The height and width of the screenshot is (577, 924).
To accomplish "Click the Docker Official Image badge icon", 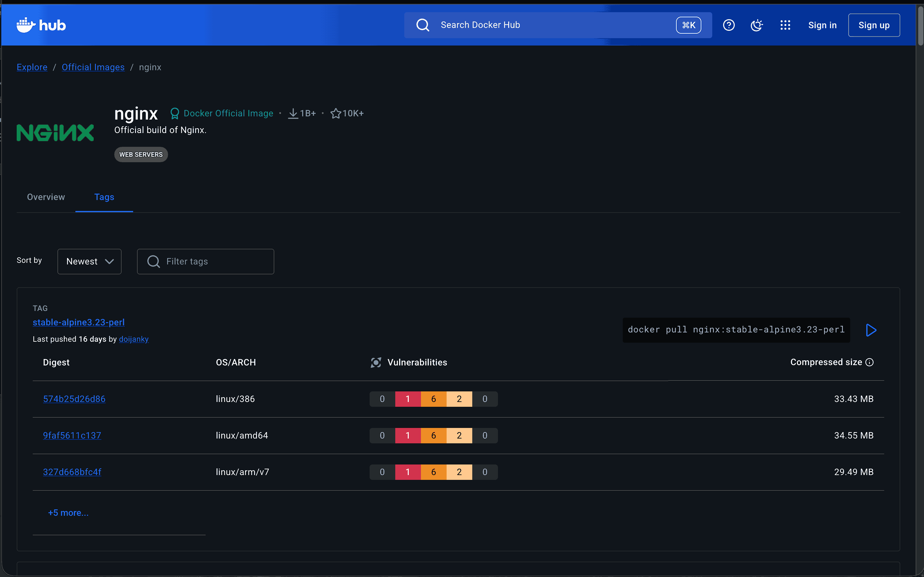I will coord(175,113).
